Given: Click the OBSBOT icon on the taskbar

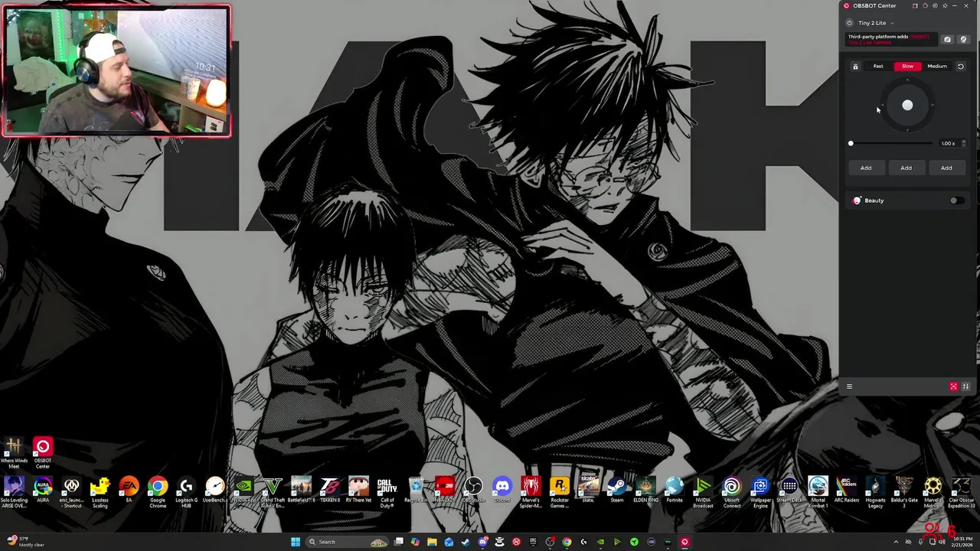Looking at the screenshot, I should click(x=684, y=542).
